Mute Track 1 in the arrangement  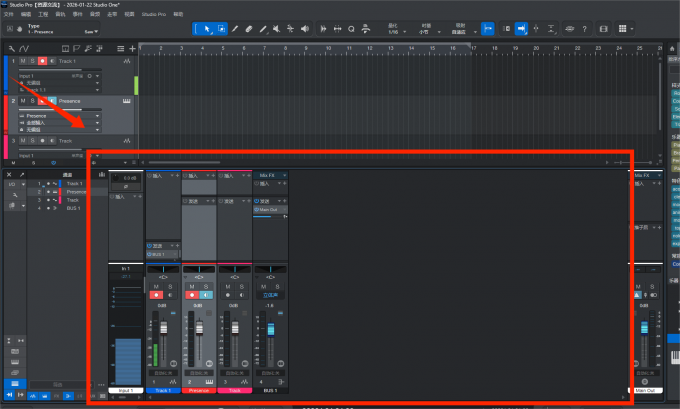coord(22,61)
